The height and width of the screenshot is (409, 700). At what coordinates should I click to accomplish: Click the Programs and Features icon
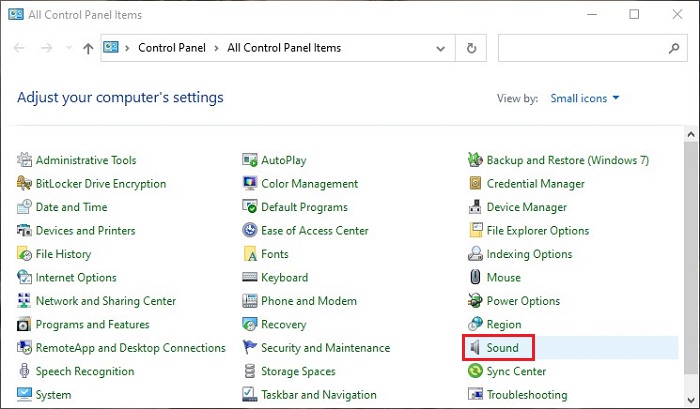(24, 324)
